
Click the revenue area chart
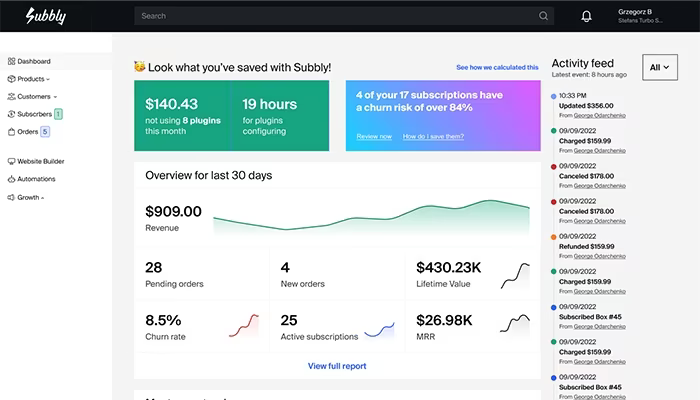(x=371, y=217)
